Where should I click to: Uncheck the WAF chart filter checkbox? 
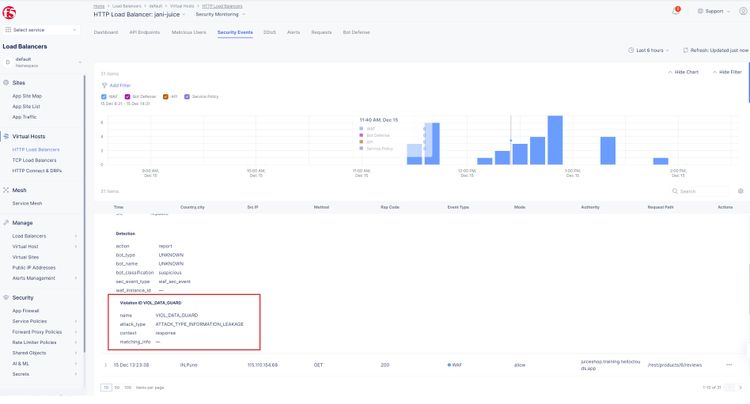coord(104,96)
